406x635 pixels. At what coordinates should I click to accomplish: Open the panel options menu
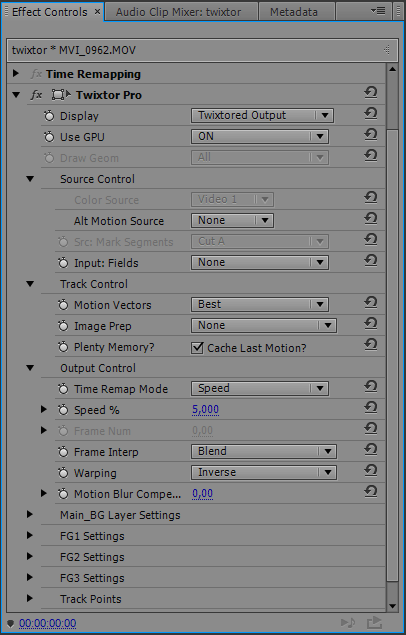(x=378, y=11)
